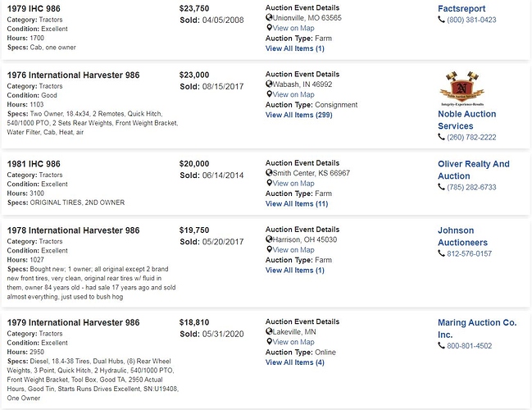Open the Noble Auction Services logo image
The width and height of the screenshot is (532, 410).
click(462, 89)
